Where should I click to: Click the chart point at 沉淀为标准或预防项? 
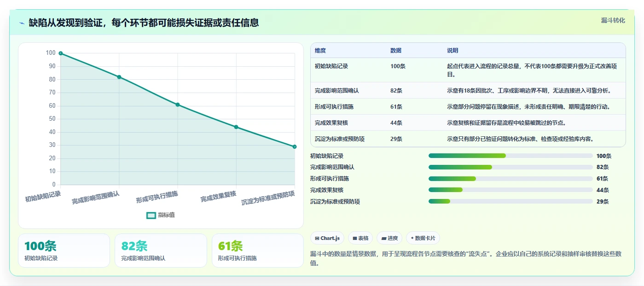click(295, 146)
